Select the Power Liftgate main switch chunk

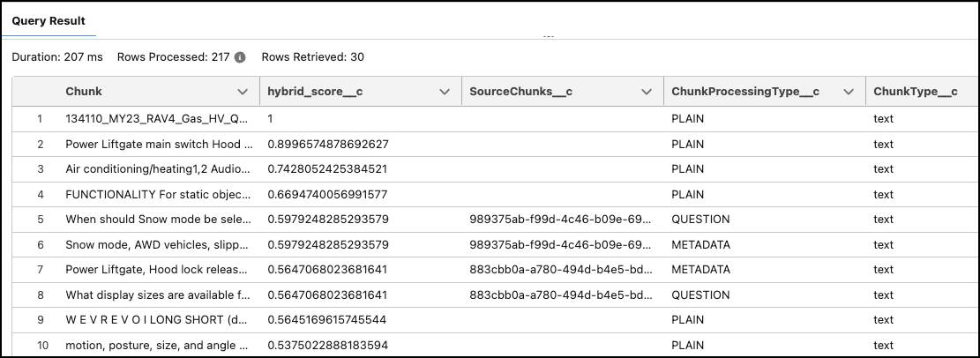point(160,145)
